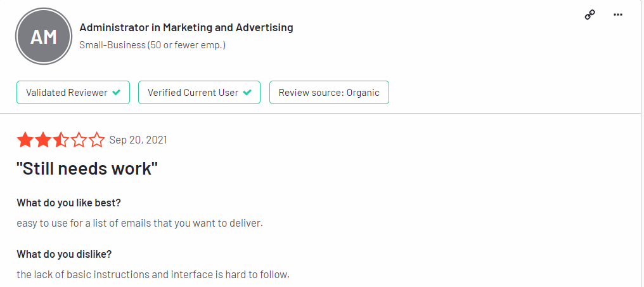Viewport: 644px width, 287px height.
Task: Click the fifth empty rating star
Action: tap(97, 140)
